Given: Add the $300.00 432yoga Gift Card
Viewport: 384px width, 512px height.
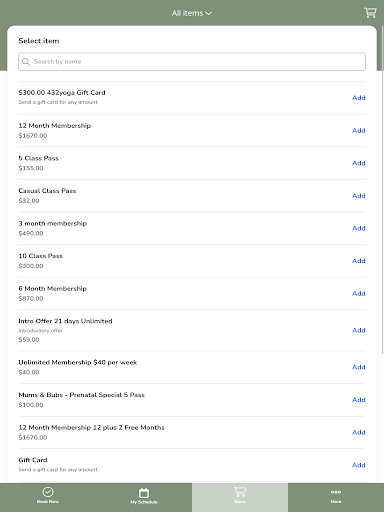Looking at the screenshot, I should pyautogui.click(x=359, y=98).
